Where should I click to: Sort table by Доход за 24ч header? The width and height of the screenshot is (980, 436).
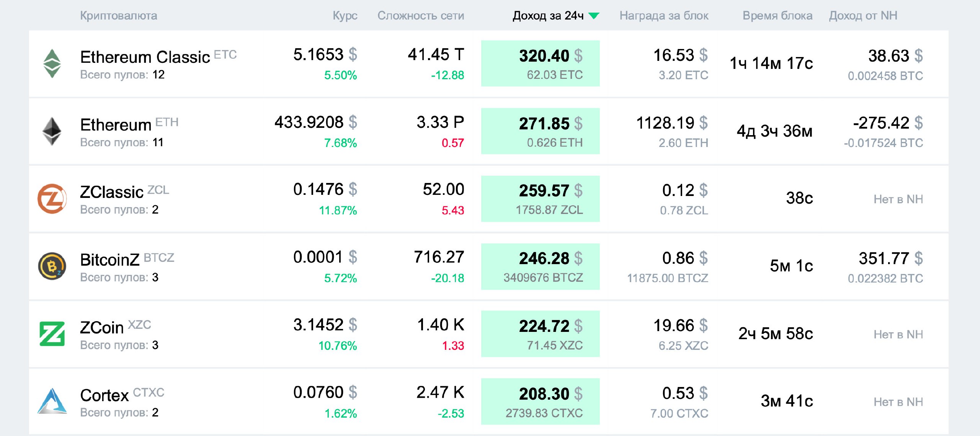[548, 16]
